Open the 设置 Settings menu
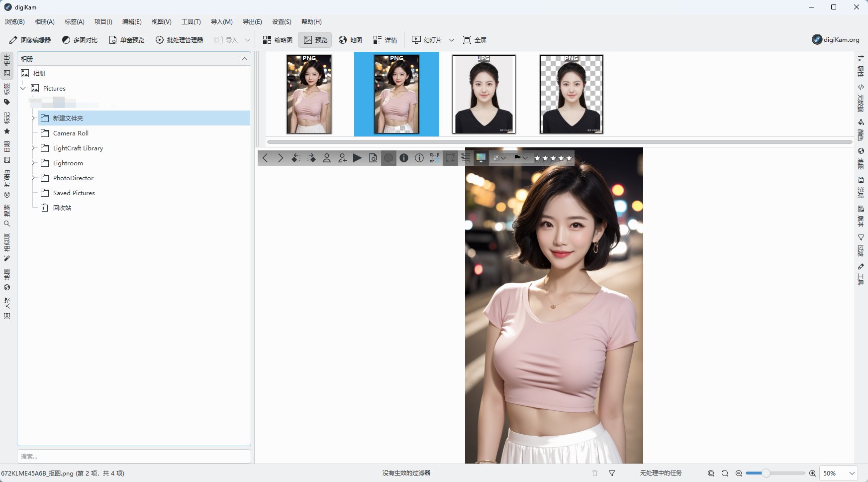The image size is (868, 482). click(x=282, y=21)
